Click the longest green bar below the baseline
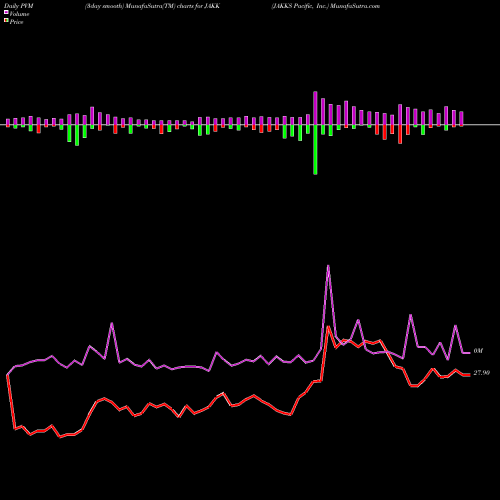 [315, 150]
